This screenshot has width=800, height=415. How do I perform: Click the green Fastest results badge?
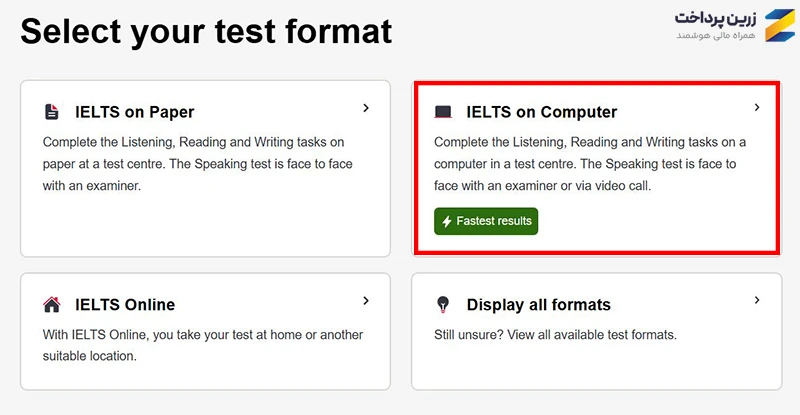coord(486,221)
